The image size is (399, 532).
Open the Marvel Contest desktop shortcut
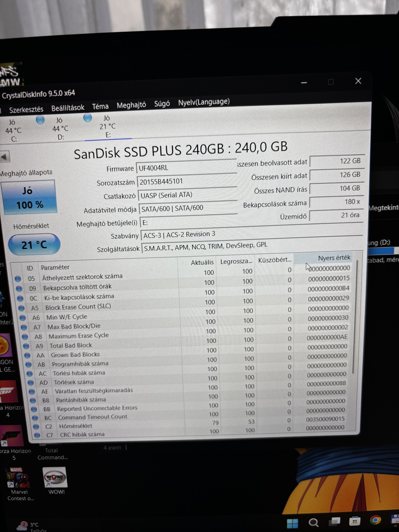[x=20, y=484]
